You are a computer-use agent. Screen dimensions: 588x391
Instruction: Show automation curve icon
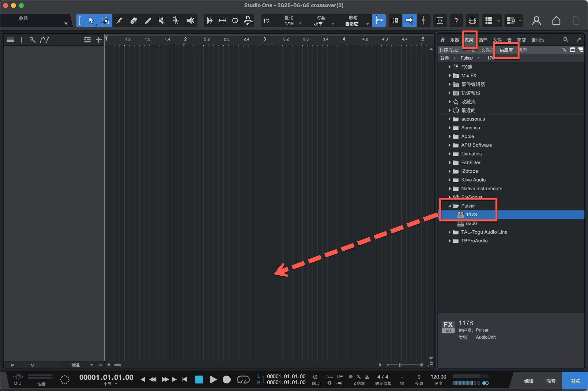(x=44, y=40)
